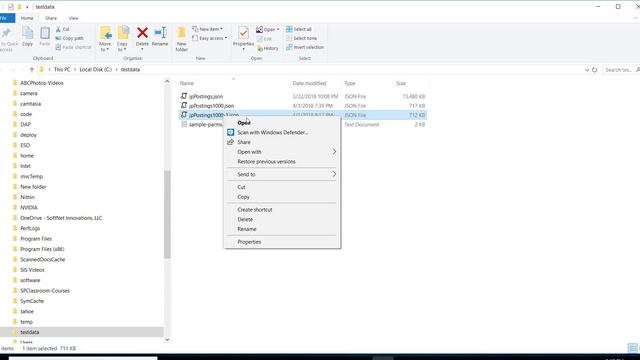640x360 pixels.
Task: Choose Share in the context menu
Action: click(282, 142)
